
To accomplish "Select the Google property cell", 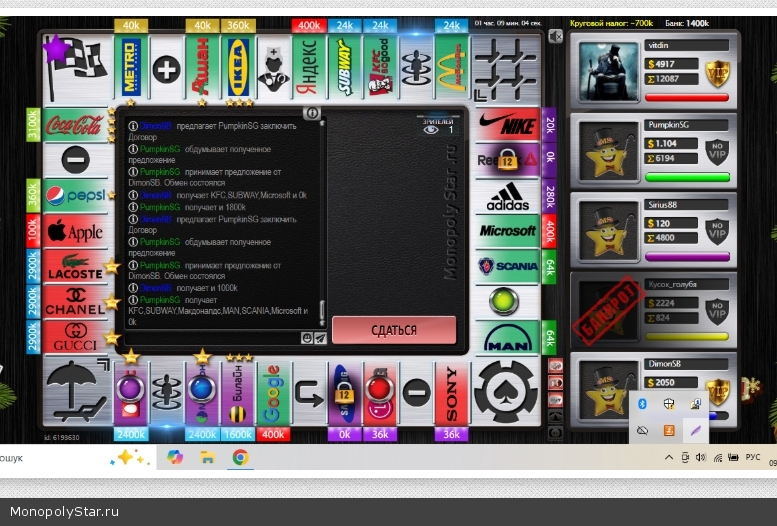I will pos(273,393).
